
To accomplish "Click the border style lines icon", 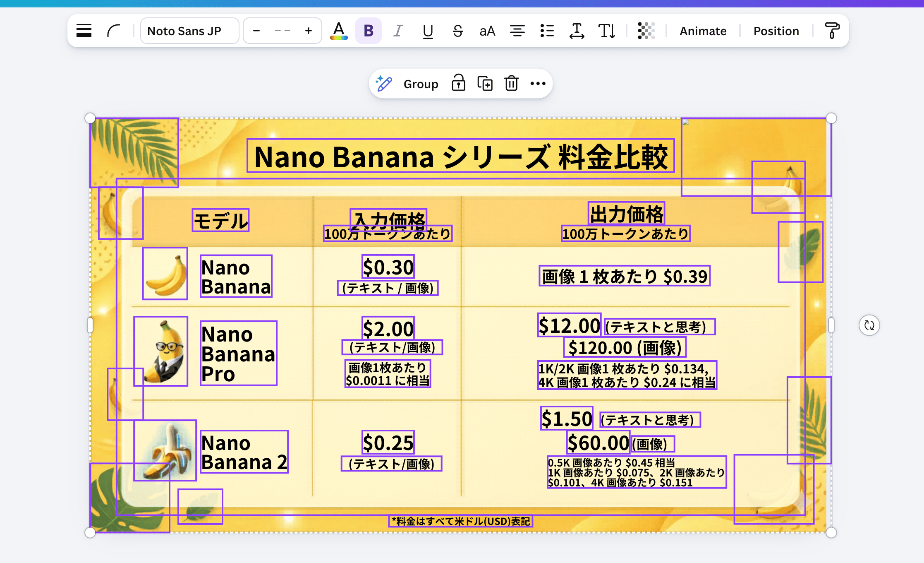I will 84,31.
